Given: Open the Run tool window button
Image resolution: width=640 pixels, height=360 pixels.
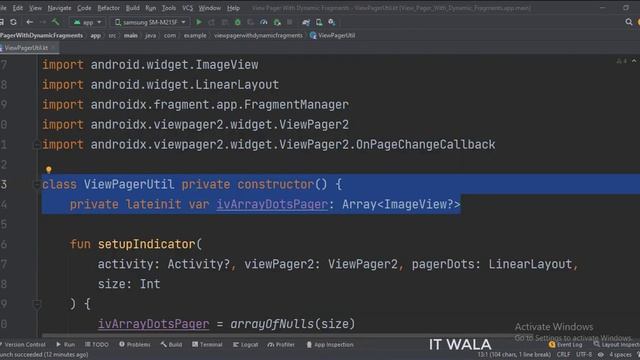Looking at the screenshot, I should (66, 344).
